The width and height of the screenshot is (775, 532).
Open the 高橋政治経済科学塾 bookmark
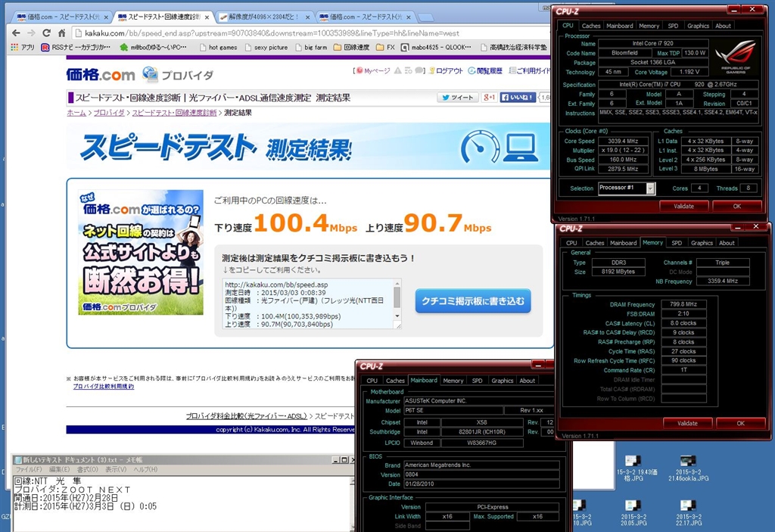[x=514, y=48]
